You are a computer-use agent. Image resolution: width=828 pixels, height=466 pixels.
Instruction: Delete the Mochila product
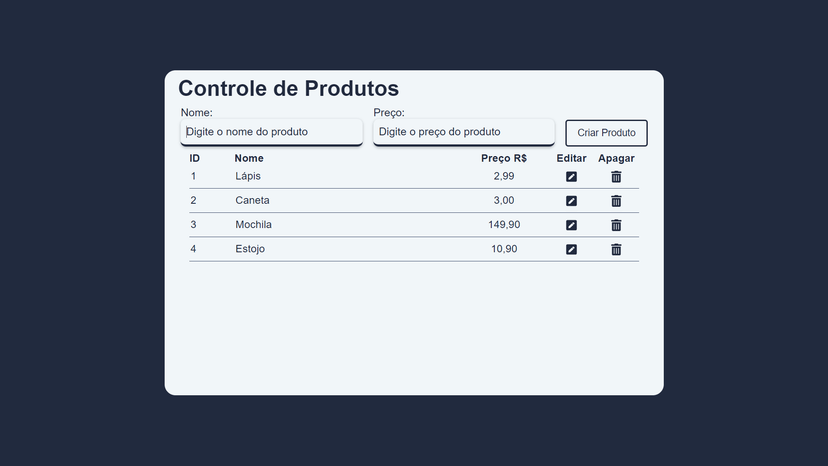pyautogui.click(x=616, y=225)
